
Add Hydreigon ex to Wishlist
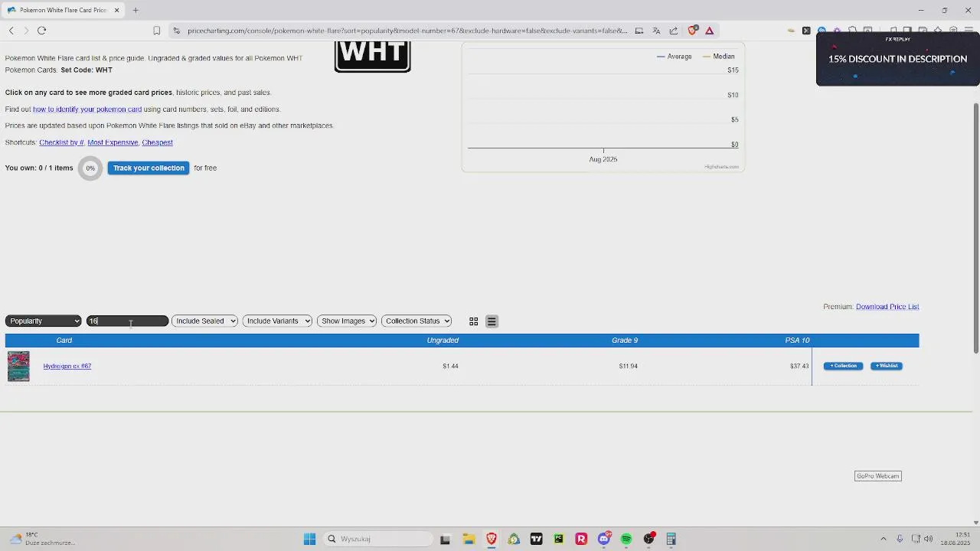click(887, 366)
